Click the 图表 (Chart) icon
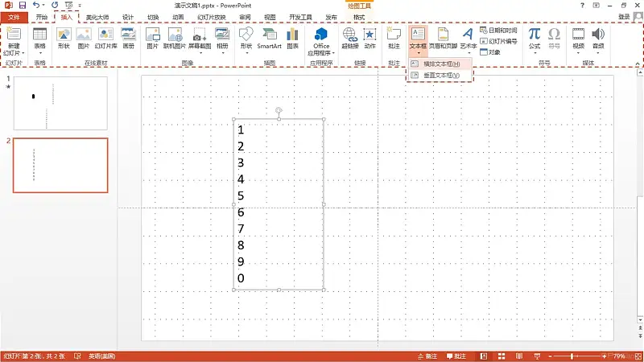This screenshot has height=362, width=644. (x=292, y=38)
